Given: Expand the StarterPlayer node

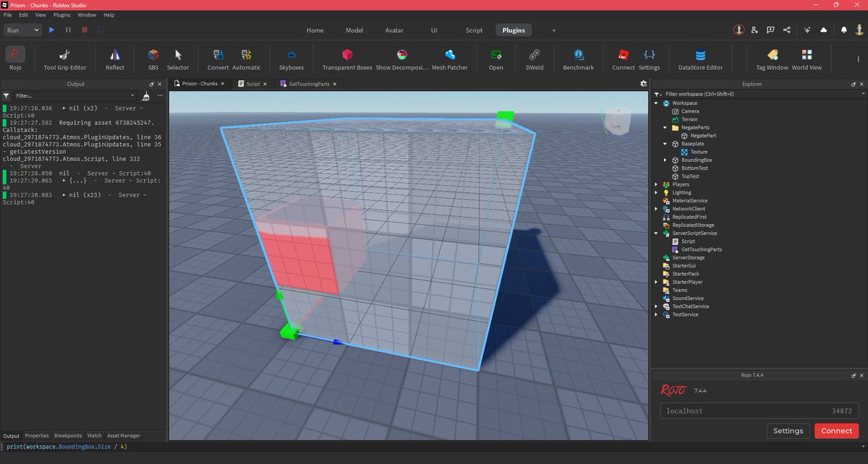Looking at the screenshot, I should 656,282.
